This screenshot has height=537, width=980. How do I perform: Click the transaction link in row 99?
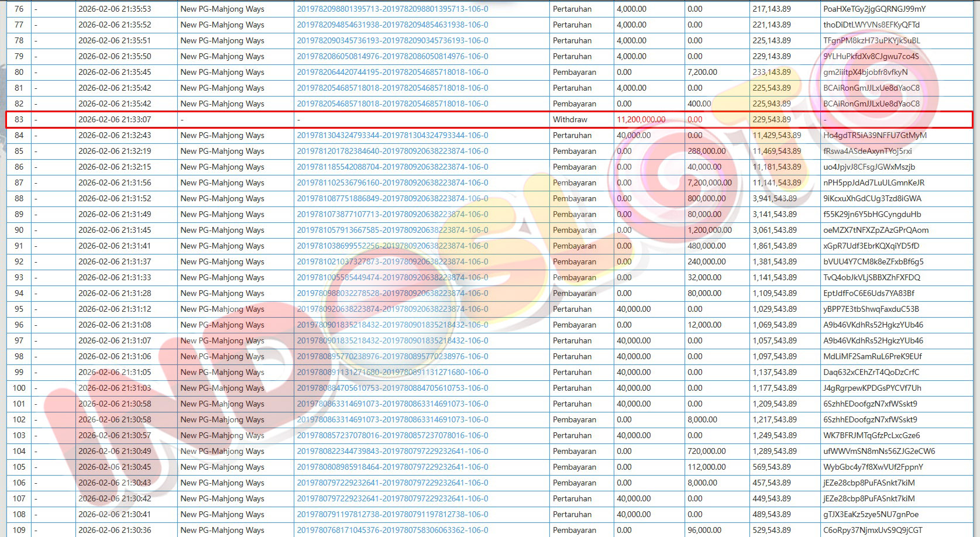point(392,373)
